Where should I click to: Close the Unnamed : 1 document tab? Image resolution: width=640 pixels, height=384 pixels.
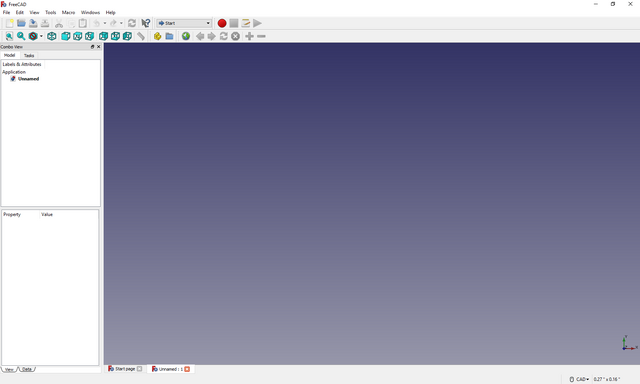click(187, 369)
